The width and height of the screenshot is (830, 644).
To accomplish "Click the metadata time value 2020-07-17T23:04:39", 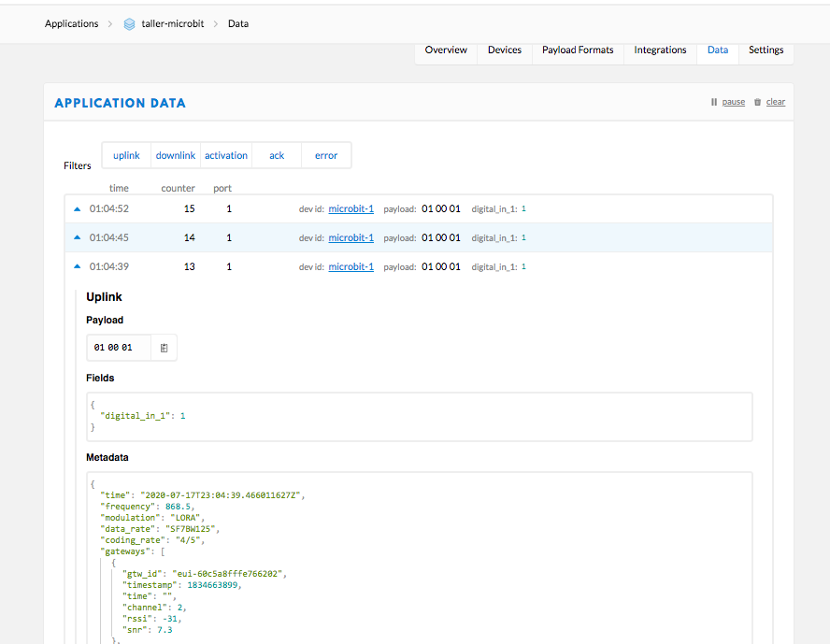I will pyautogui.click(x=221, y=495).
